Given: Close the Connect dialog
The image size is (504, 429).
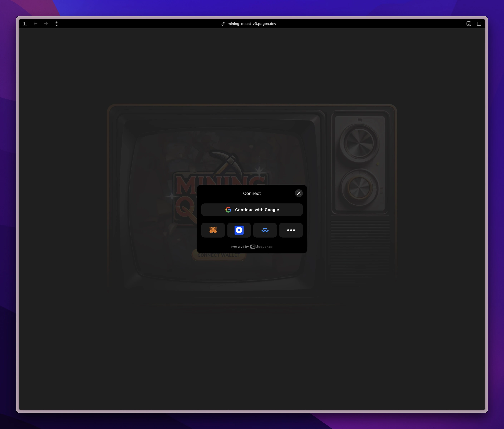Looking at the screenshot, I should coord(299,193).
